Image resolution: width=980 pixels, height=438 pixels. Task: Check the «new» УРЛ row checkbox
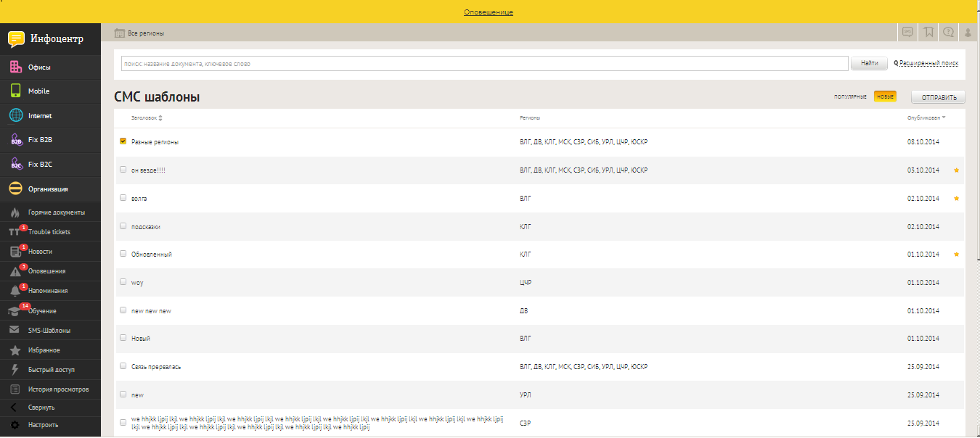123,394
